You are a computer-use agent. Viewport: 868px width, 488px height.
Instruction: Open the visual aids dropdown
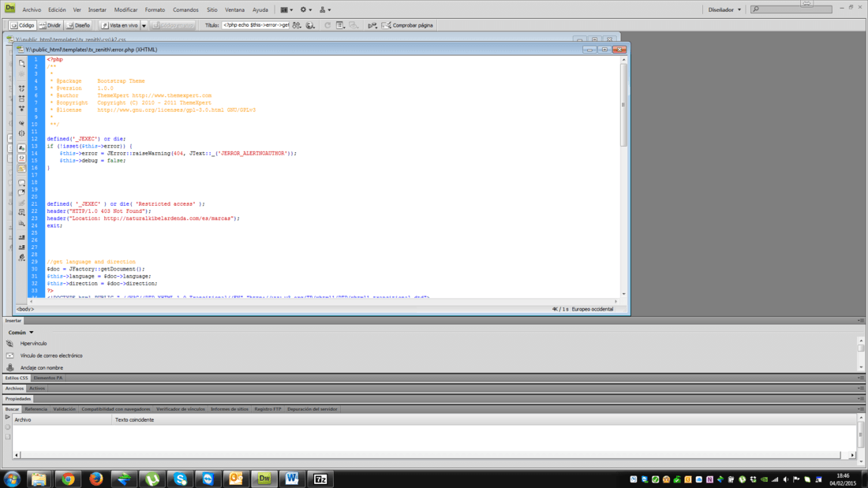tap(354, 25)
